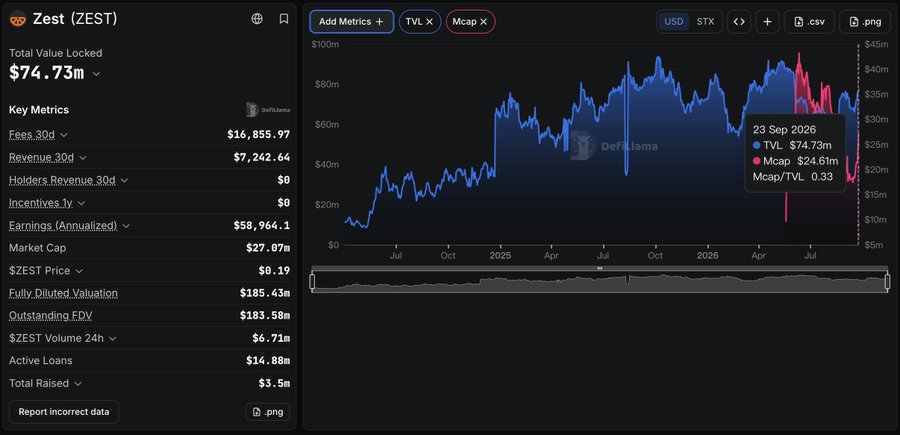The image size is (900, 435).
Task: Adjust the right range slider handle
Action: 886,281
